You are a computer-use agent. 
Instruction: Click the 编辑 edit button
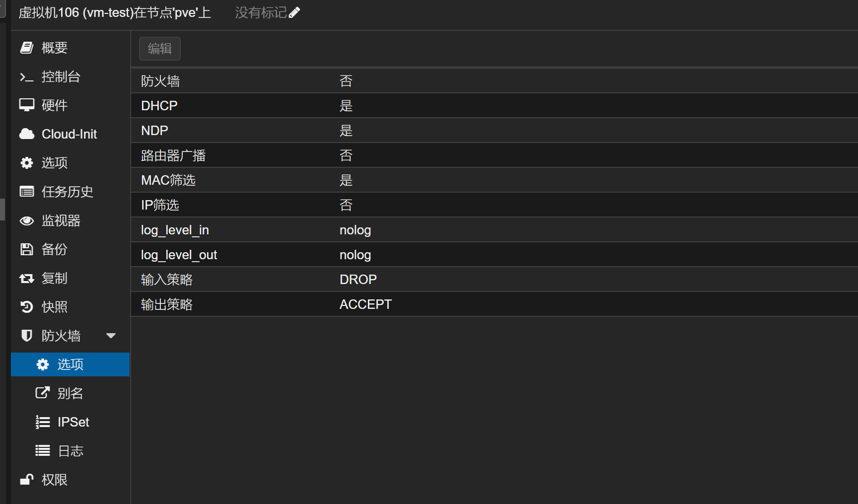click(x=160, y=49)
